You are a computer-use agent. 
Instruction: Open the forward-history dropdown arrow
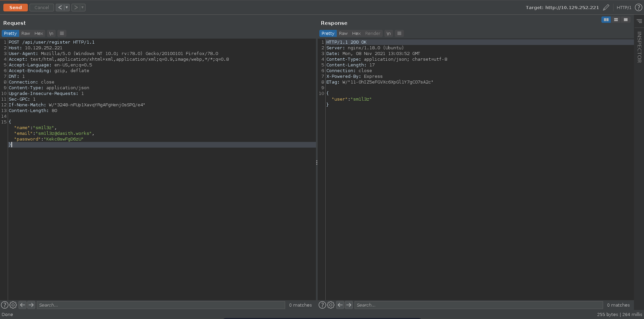coord(83,7)
